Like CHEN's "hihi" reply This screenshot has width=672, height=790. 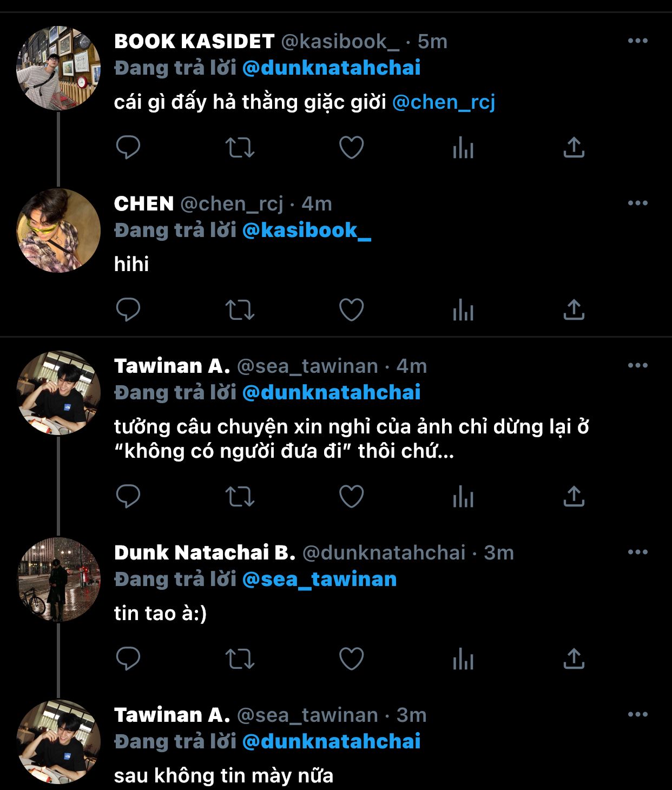pyautogui.click(x=351, y=310)
